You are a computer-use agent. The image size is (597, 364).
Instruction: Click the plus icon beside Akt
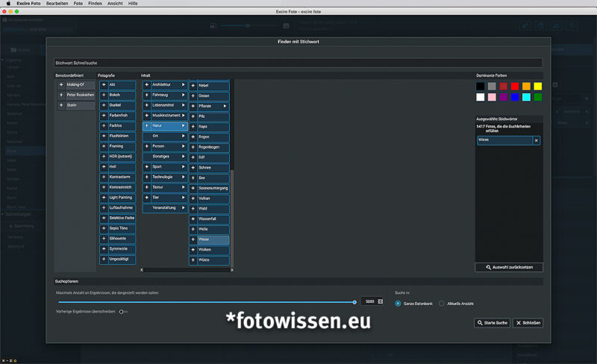coord(104,85)
